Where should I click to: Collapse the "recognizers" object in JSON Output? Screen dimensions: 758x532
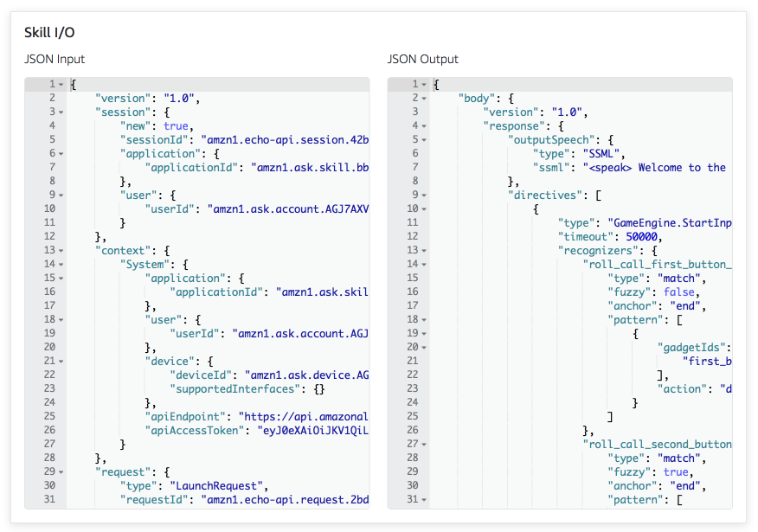[425, 250]
